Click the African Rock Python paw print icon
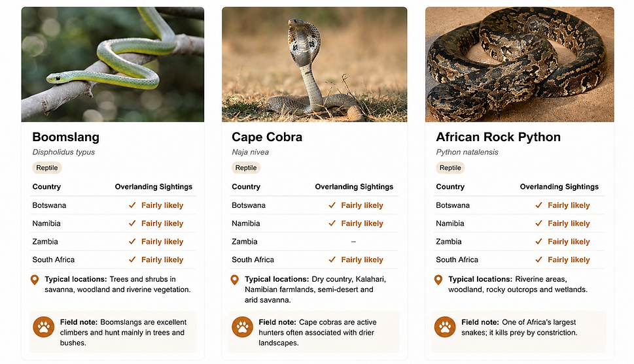 445,327
